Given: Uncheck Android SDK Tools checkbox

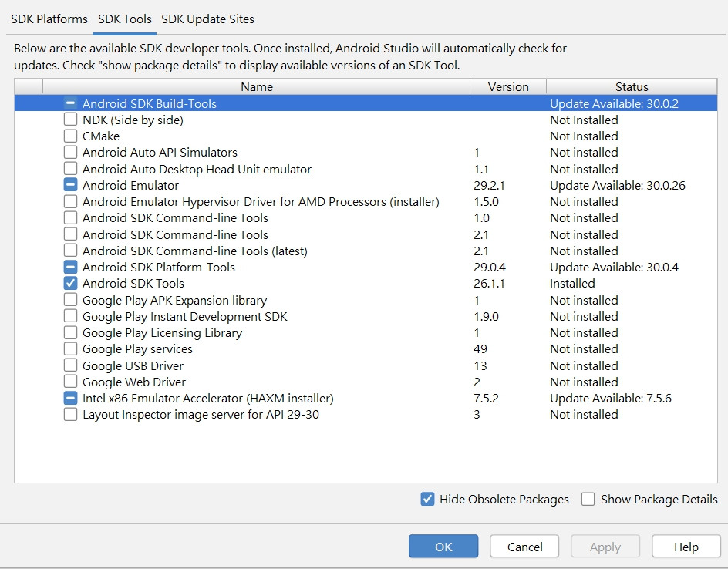Looking at the screenshot, I should (x=70, y=284).
